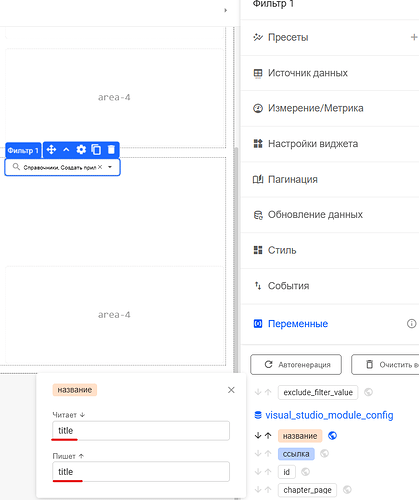The height and width of the screenshot is (500, 419).
Task: Open the filter dropdown arrow in widget
Action: pos(110,167)
